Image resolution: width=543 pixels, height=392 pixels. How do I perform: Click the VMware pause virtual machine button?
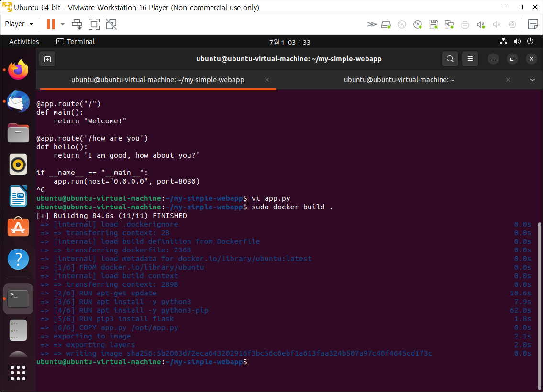pos(51,24)
